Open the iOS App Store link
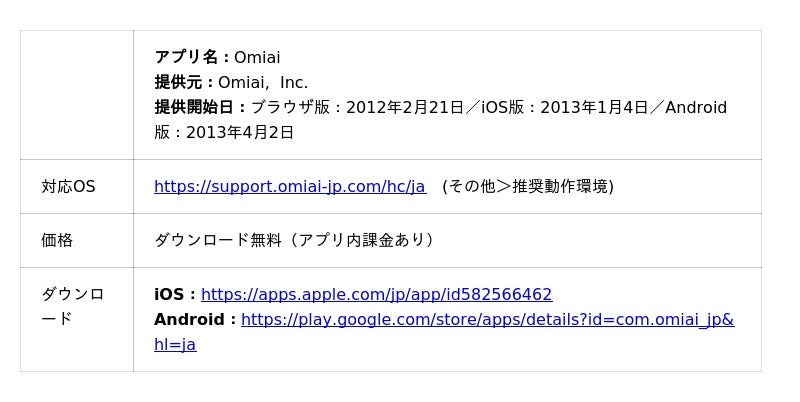Screen dimensions: 800x402 (376, 295)
